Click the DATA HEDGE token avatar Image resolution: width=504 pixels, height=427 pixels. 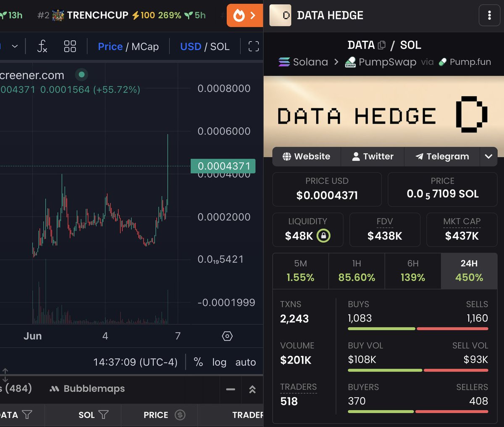[280, 16]
